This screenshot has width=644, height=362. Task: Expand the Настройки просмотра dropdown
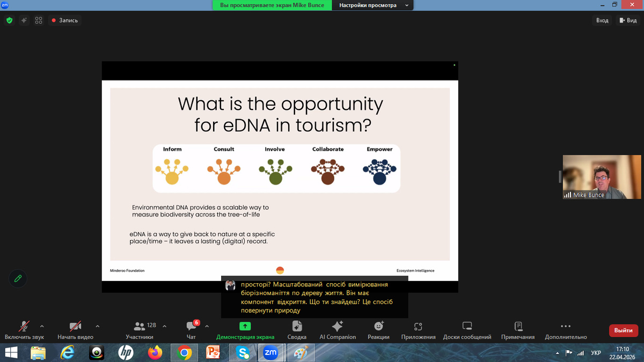(372, 5)
